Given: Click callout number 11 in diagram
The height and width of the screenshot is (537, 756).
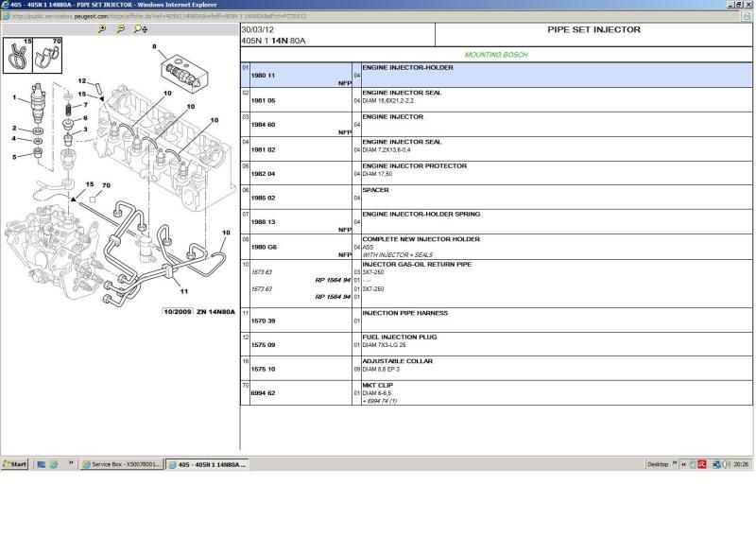Looking at the screenshot, I should (183, 291).
